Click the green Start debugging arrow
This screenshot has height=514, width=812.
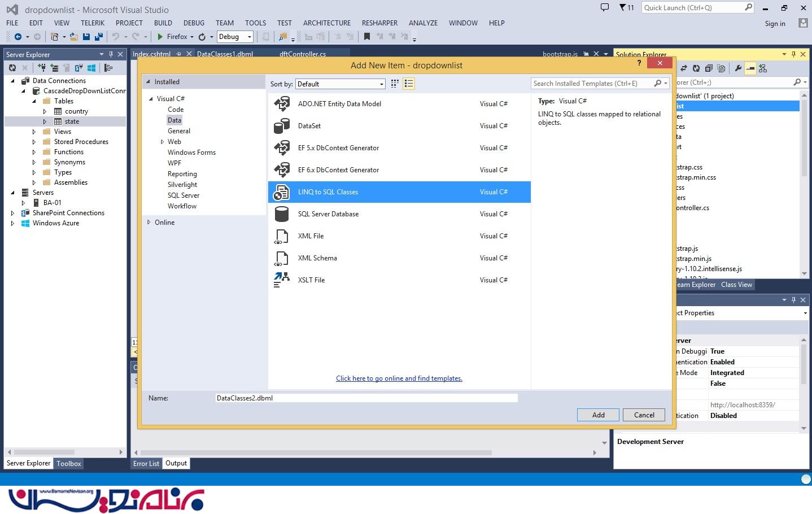pos(160,37)
